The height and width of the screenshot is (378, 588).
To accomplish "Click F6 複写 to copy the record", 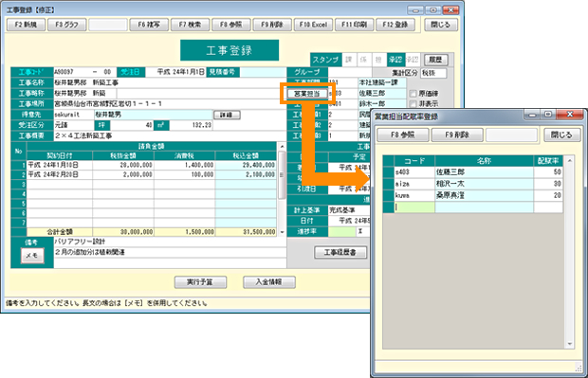I will 149,25.
